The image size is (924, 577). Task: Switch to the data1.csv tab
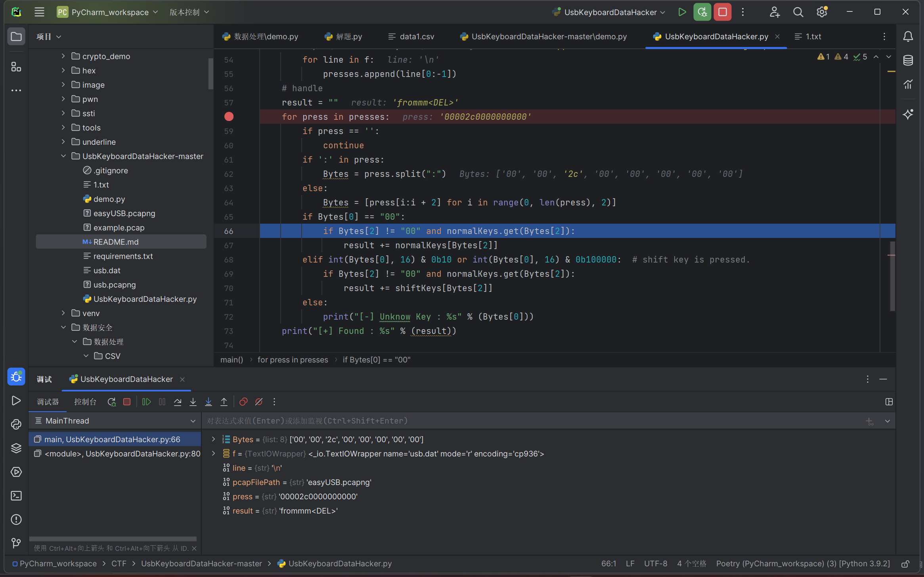click(x=411, y=36)
